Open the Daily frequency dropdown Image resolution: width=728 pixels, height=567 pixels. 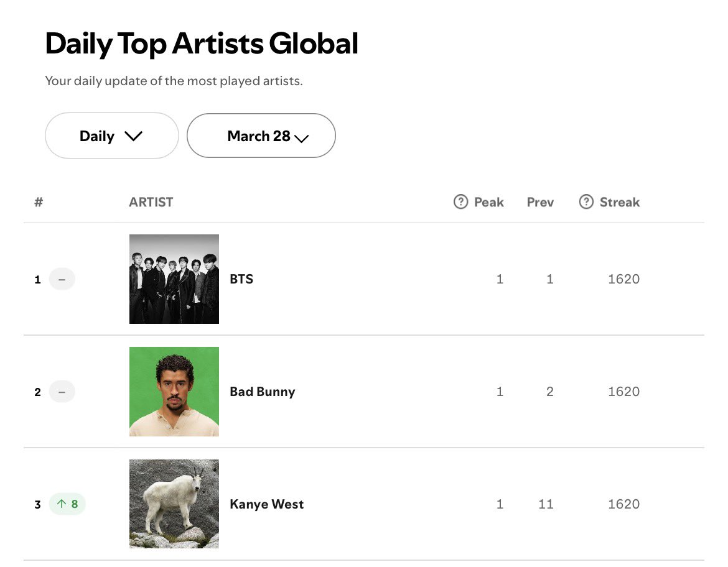click(111, 136)
